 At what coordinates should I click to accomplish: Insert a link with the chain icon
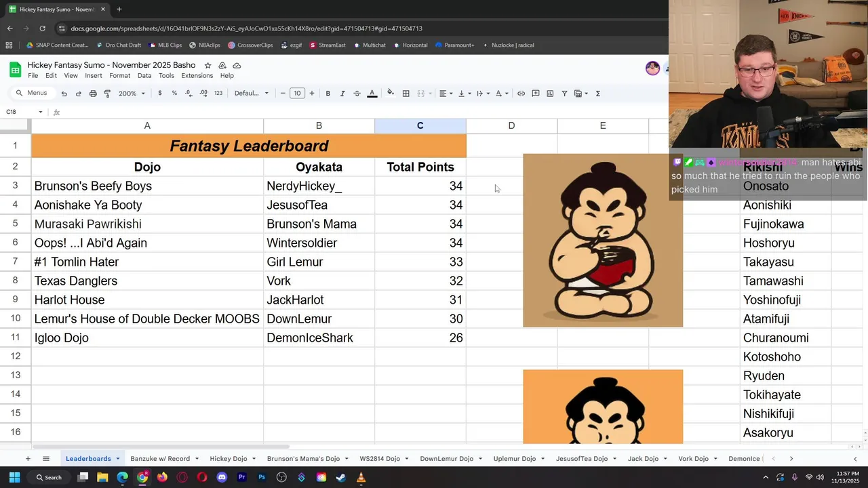coord(521,94)
